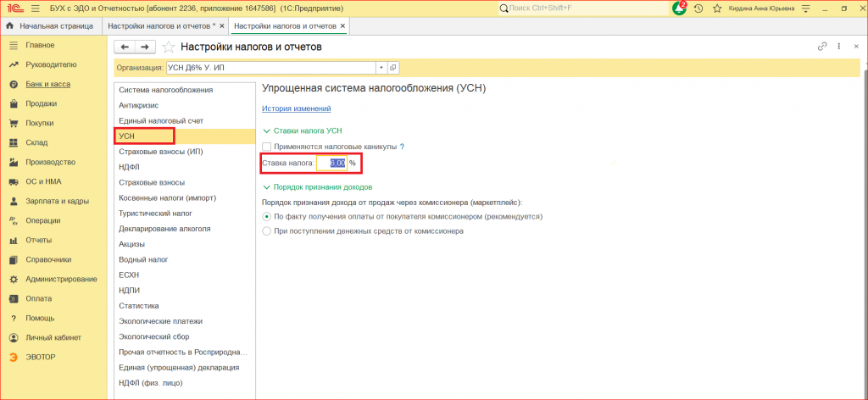
Task: Open Единый налоговый счет section
Action: pos(184,120)
